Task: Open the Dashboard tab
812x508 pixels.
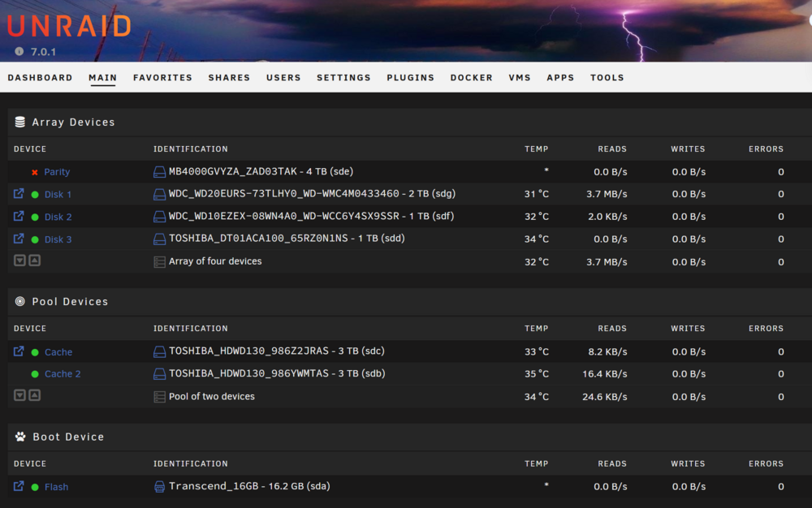Action: [40, 78]
